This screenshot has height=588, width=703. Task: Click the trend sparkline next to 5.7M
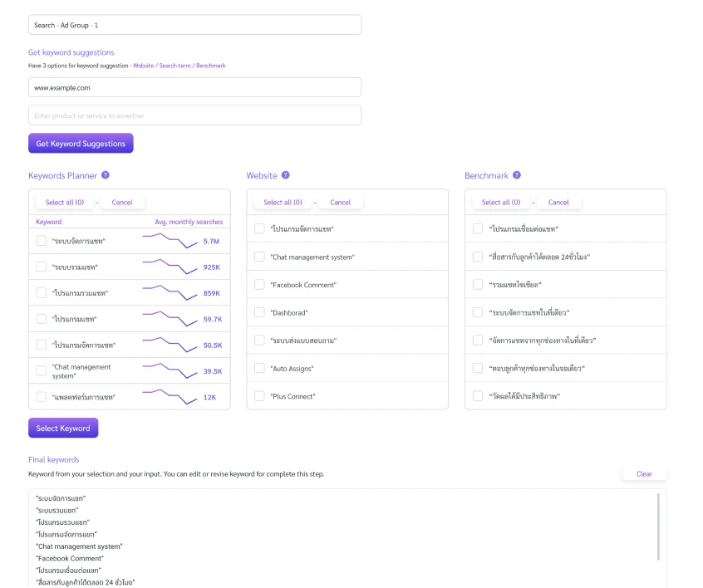pyautogui.click(x=172, y=240)
